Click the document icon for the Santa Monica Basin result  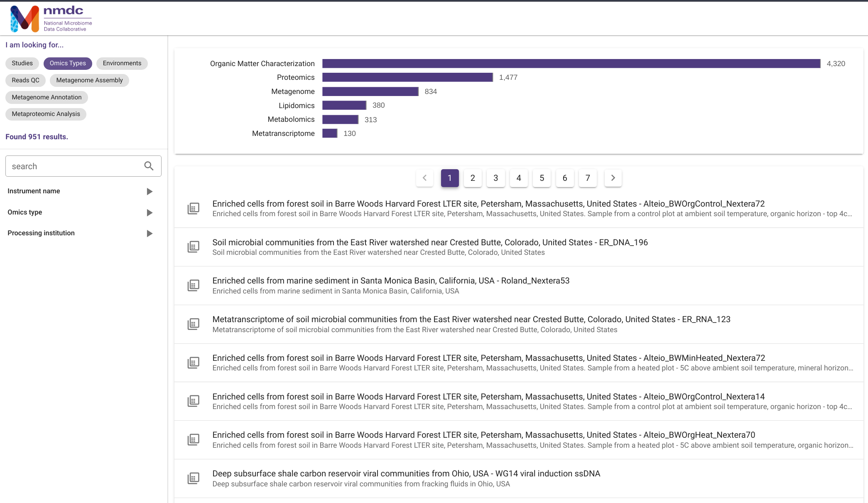[x=193, y=285]
